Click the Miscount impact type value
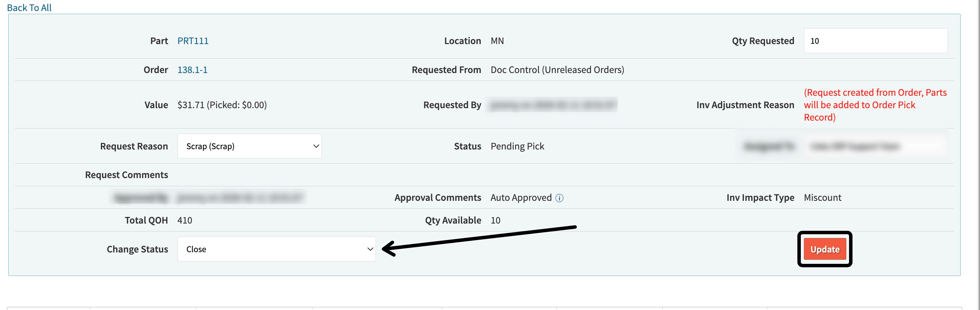The width and height of the screenshot is (980, 310). (822, 197)
